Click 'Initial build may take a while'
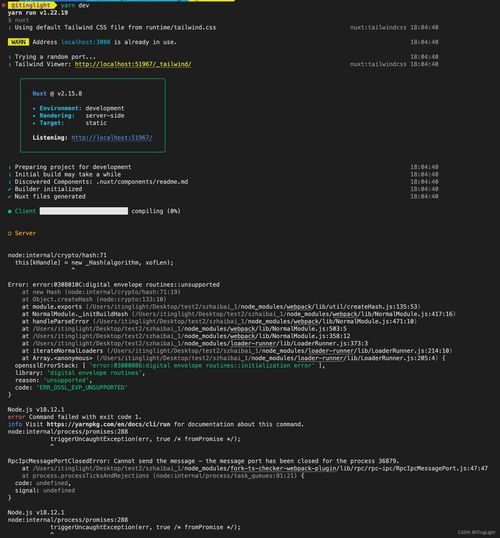Screen dimensions: 500x538 pos(68,174)
